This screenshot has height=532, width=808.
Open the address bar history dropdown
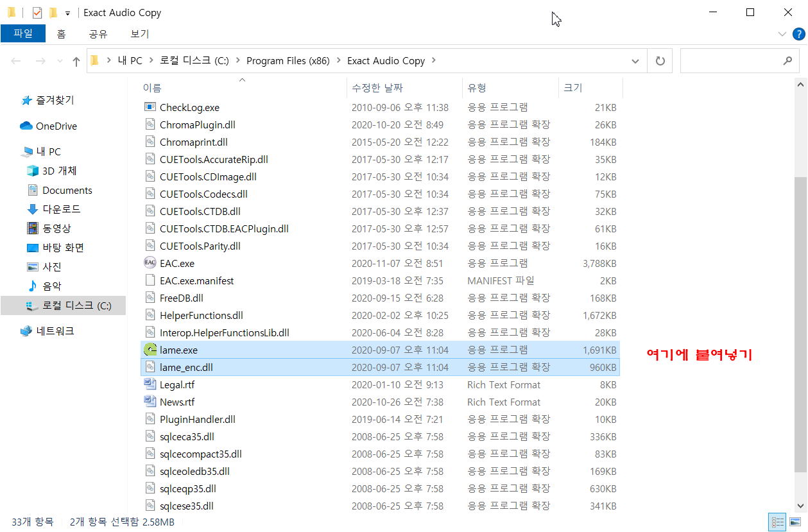click(x=635, y=61)
